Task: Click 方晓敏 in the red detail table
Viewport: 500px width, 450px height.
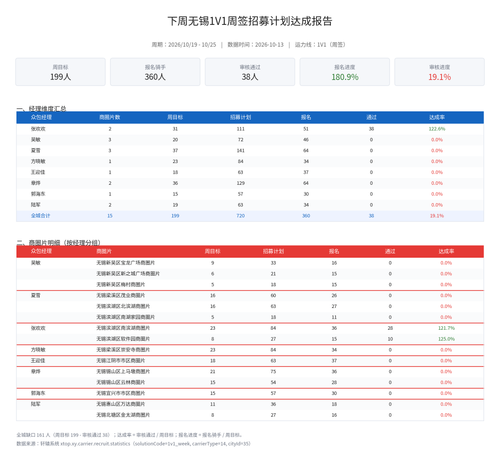Action: click(38, 350)
